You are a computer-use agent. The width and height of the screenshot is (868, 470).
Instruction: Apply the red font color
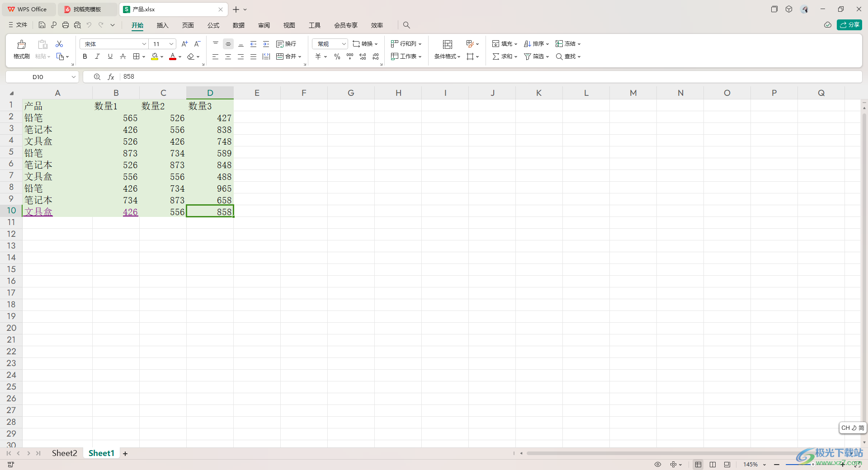pos(173,56)
